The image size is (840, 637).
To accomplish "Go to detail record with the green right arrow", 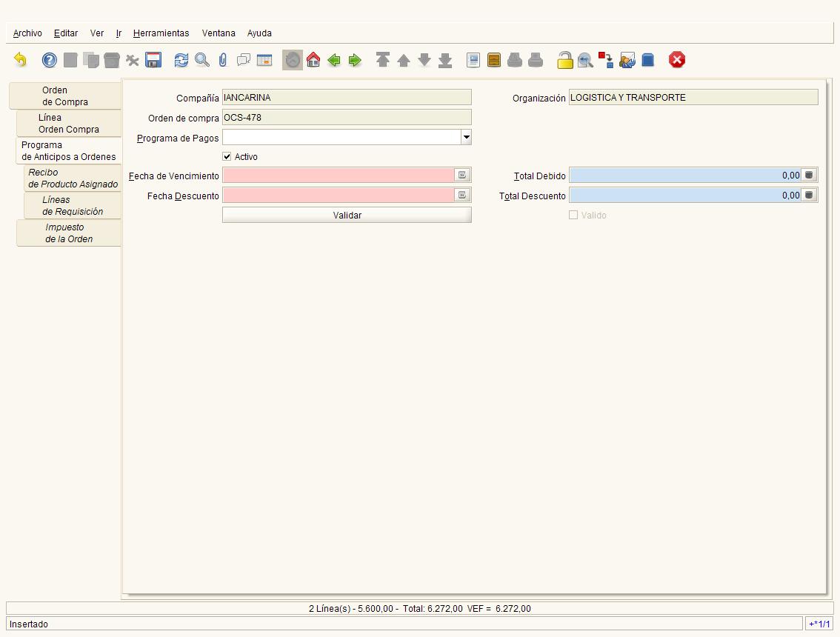I will coord(355,59).
